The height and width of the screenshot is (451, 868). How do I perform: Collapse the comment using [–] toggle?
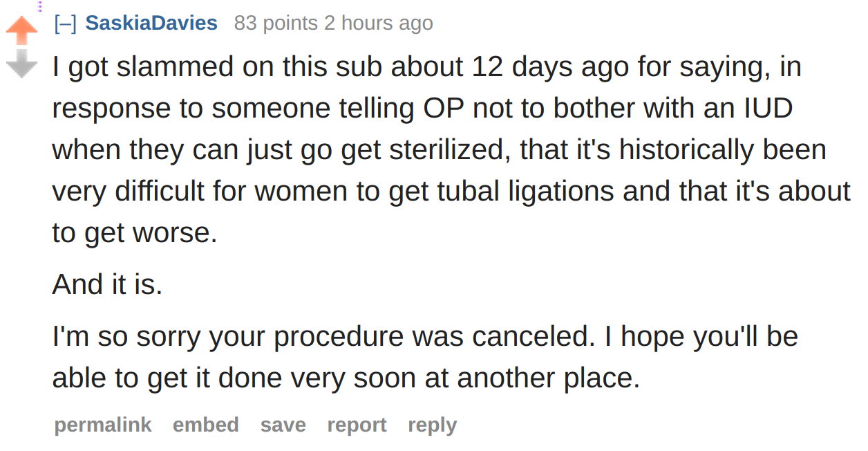(x=65, y=24)
